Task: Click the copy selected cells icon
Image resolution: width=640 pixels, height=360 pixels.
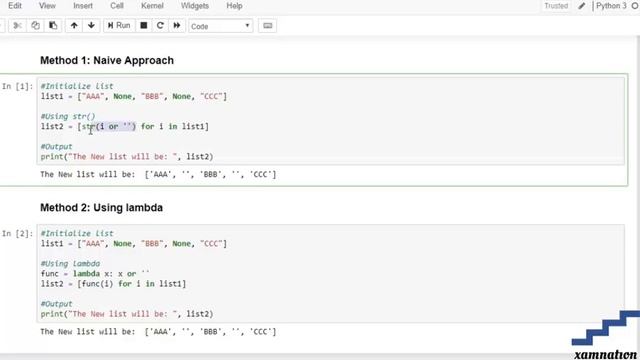Action: (36, 26)
